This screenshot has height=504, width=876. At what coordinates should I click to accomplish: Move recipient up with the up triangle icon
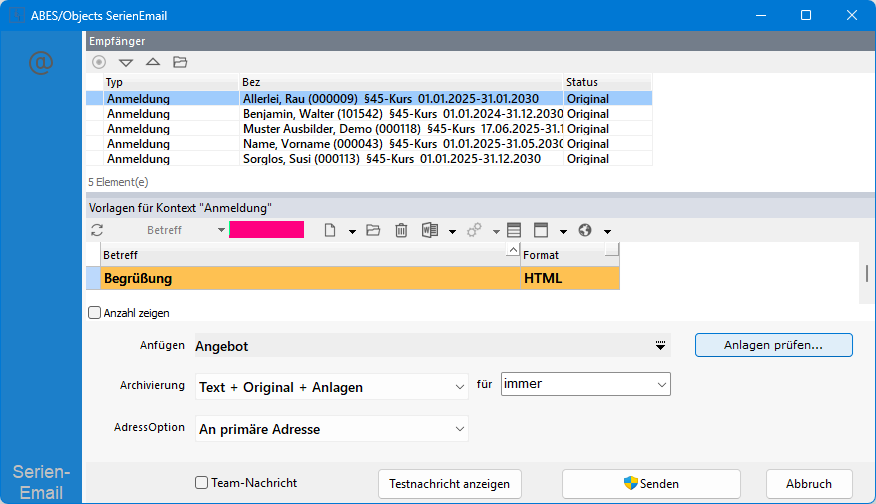pos(152,62)
